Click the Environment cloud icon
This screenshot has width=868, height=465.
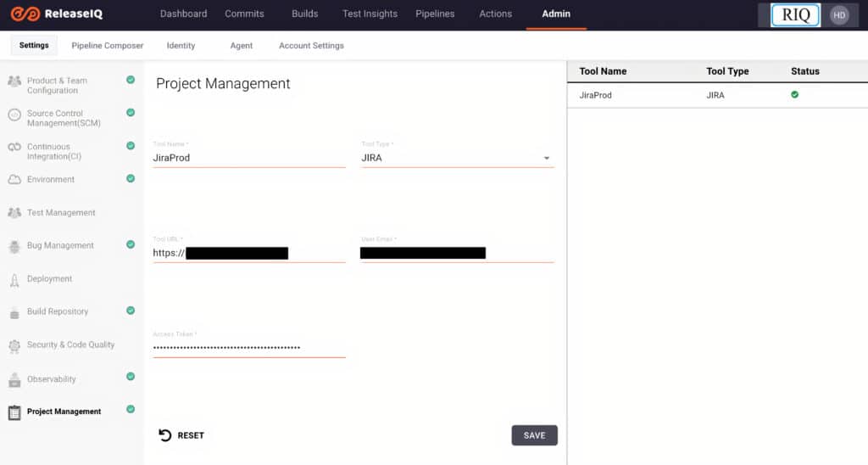coord(14,180)
